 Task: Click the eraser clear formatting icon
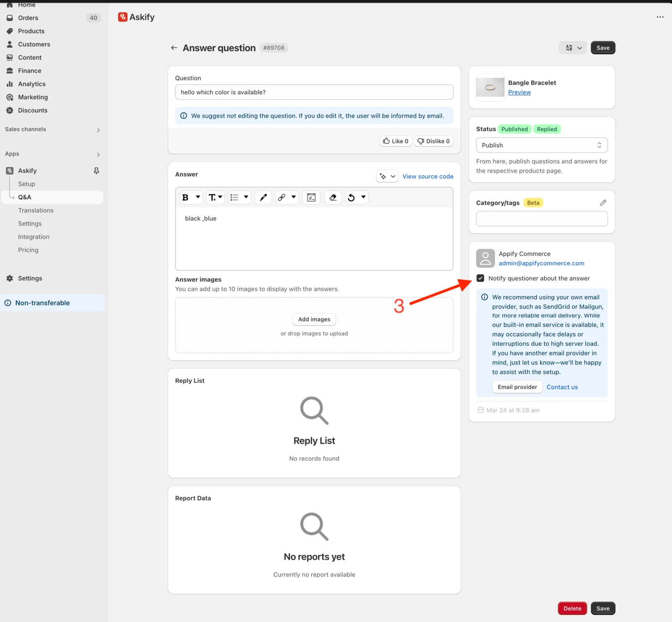click(x=333, y=198)
